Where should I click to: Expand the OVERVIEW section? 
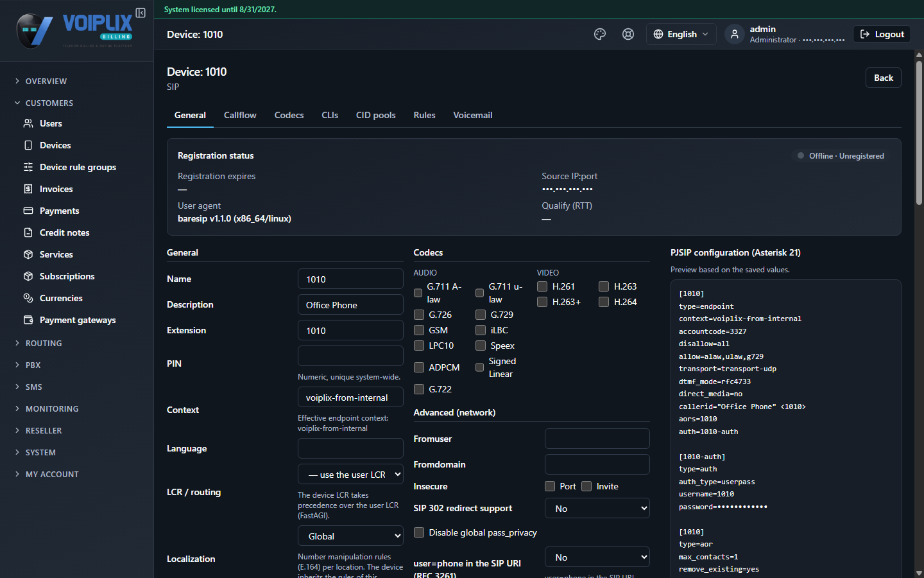46,81
